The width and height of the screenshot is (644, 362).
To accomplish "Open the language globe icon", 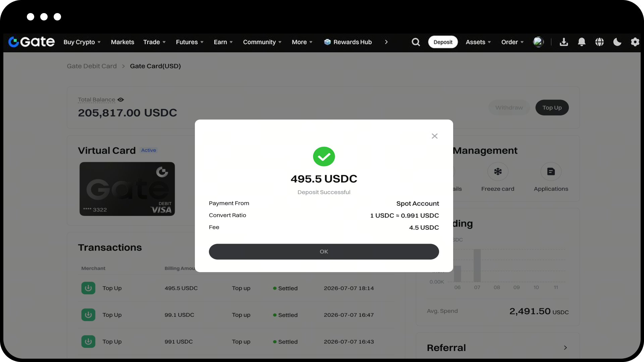I will point(599,42).
